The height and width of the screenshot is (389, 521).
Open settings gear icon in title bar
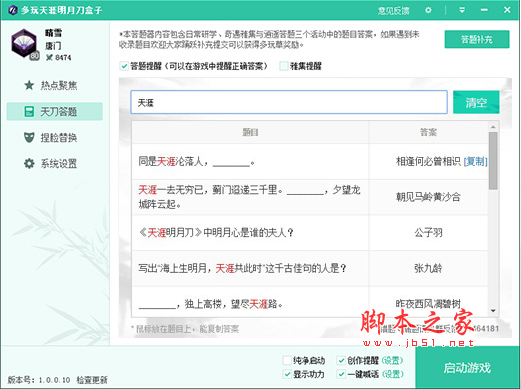428,10
